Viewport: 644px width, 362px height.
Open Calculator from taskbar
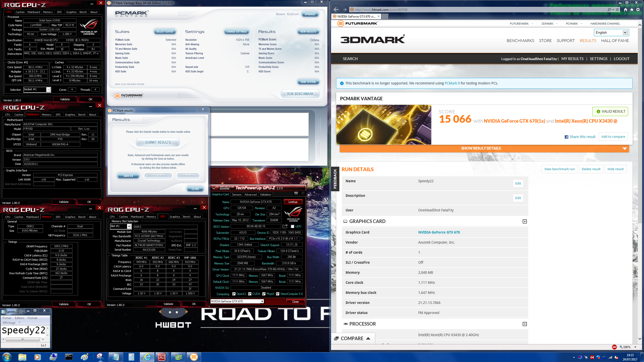click(x=131, y=357)
